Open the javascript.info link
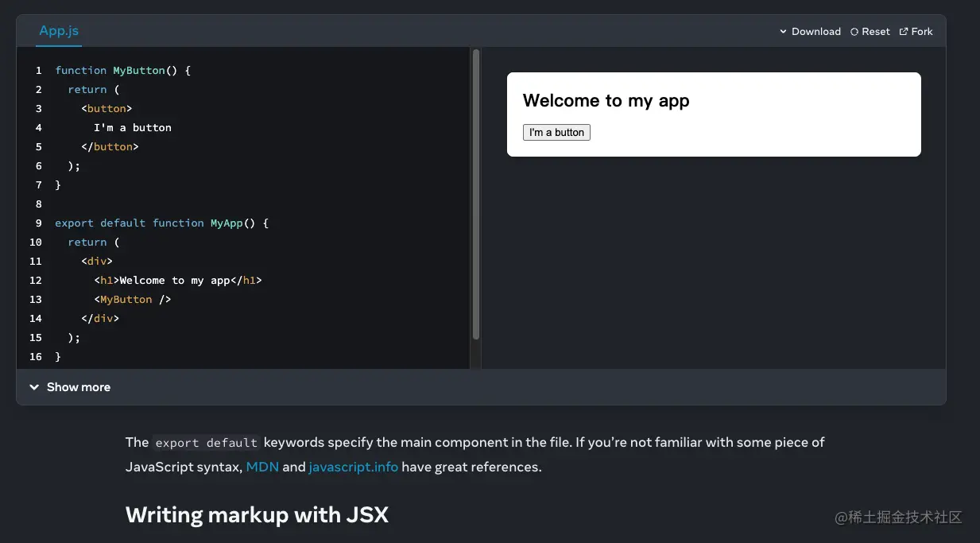Image resolution: width=980 pixels, height=543 pixels. click(353, 467)
